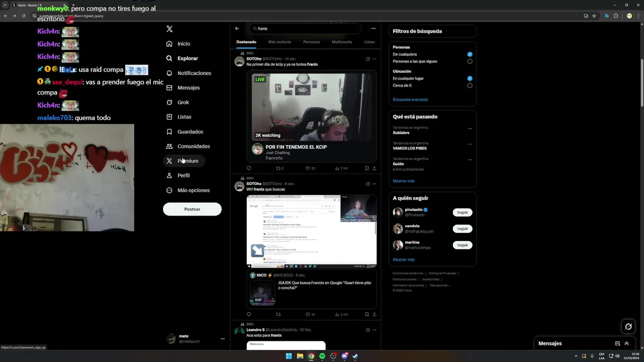Switch to the Personas tab
This screenshot has height=362, width=644.
tap(311, 42)
